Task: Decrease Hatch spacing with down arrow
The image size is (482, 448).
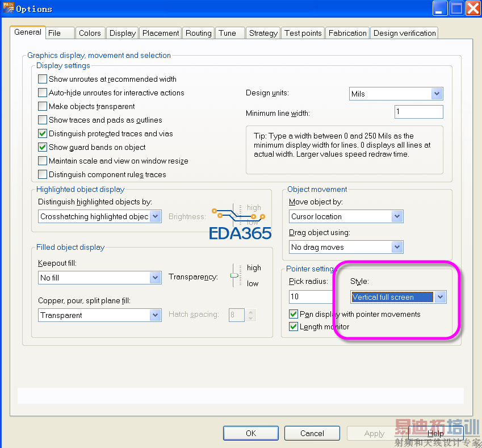Action: pos(251,318)
